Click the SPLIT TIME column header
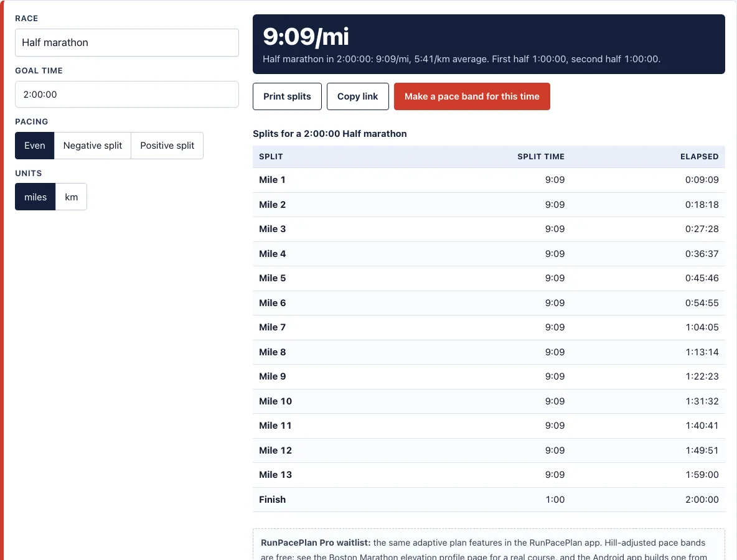 (x=541, y=157)
